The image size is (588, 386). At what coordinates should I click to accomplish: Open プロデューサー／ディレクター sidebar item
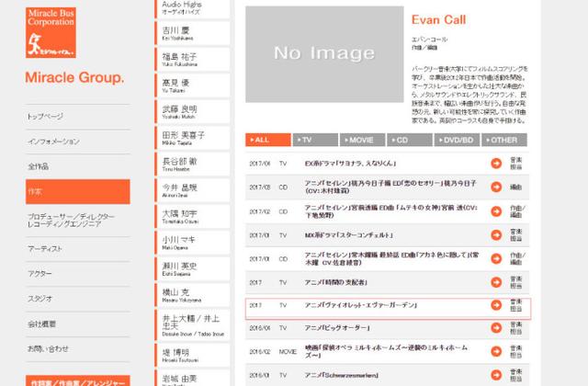coord(77,221)
